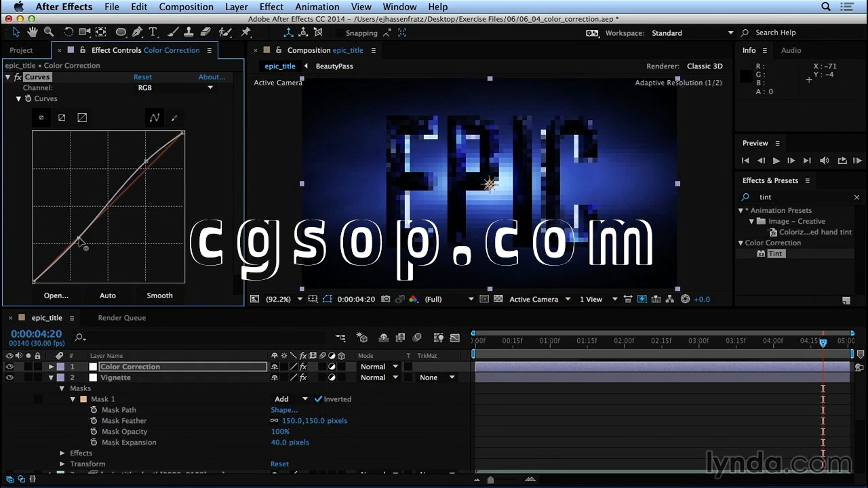The height and width of the screenshot is (488, 868).
Task: Toggle the adjustment layer switch on Vignette
Action: point(332,378)
